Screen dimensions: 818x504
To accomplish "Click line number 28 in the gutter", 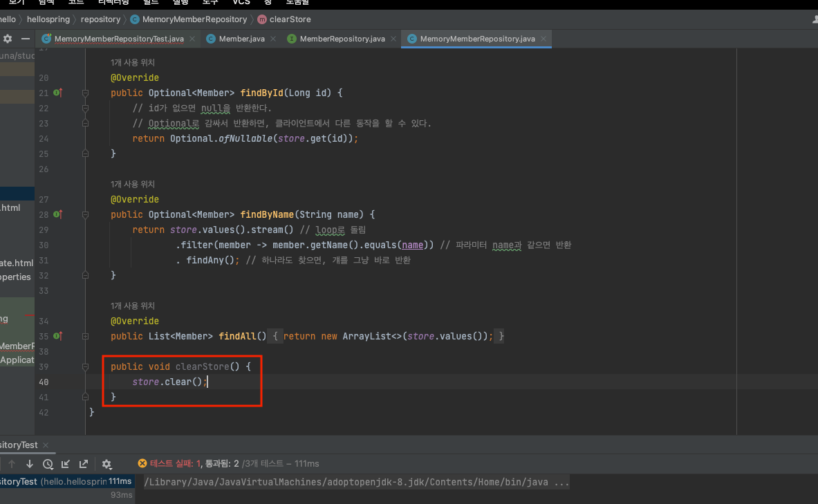I will click(44, 214).
